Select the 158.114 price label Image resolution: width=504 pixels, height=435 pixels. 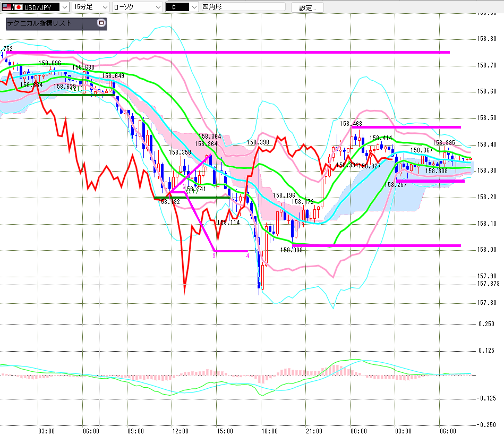click(228, 222)
